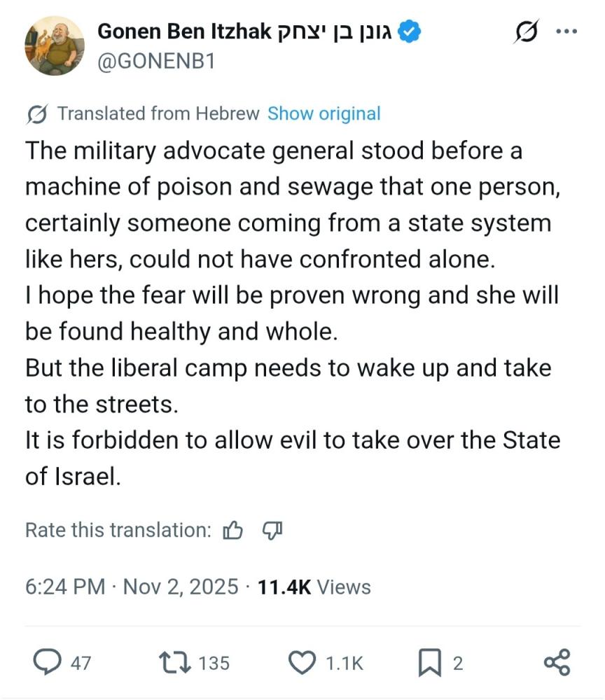Reply using the speech bubble icon
Image resolution: width=605 pixels, height=700 pixels.
(x=48, y=662)
